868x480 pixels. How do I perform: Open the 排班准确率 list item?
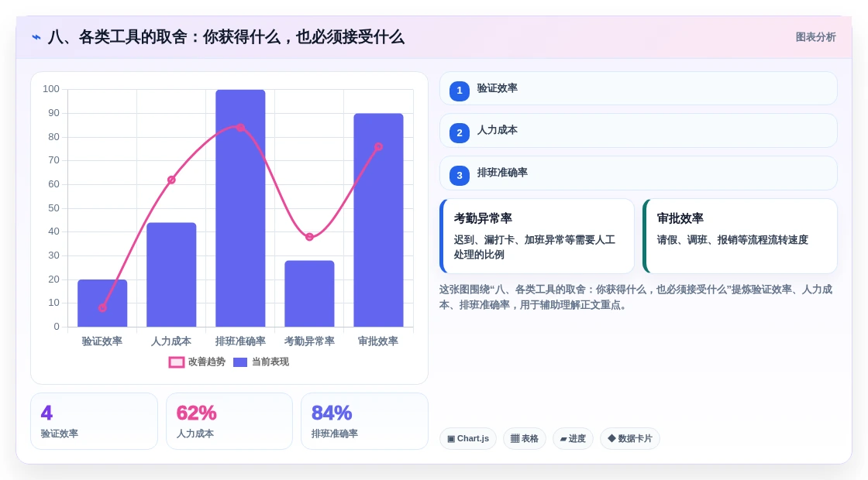click(639, 173)
